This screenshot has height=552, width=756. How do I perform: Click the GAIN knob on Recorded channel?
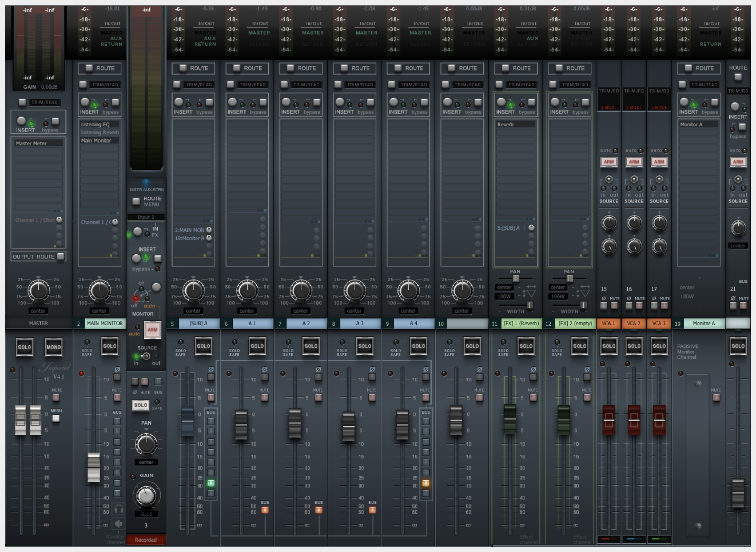[146, 496]
